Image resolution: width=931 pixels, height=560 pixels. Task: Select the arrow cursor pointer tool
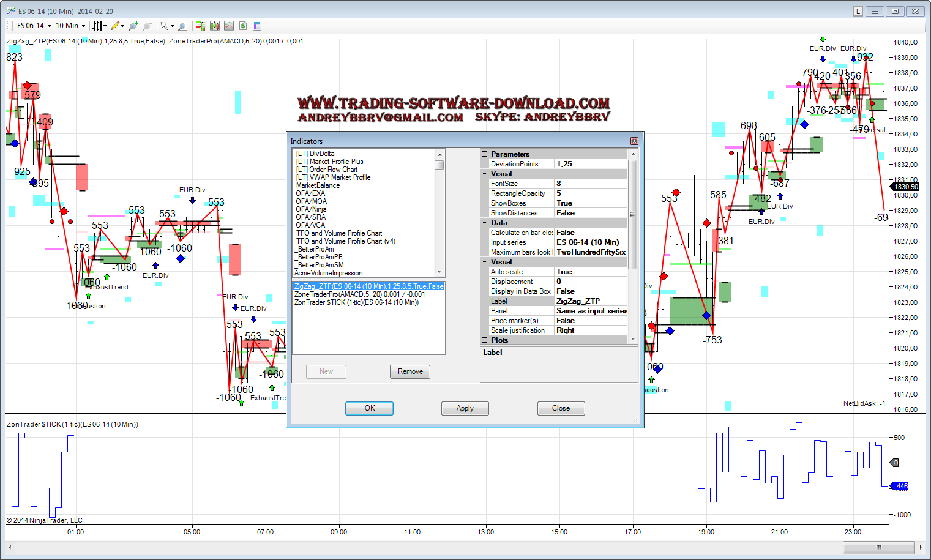[x=164, y=26]
